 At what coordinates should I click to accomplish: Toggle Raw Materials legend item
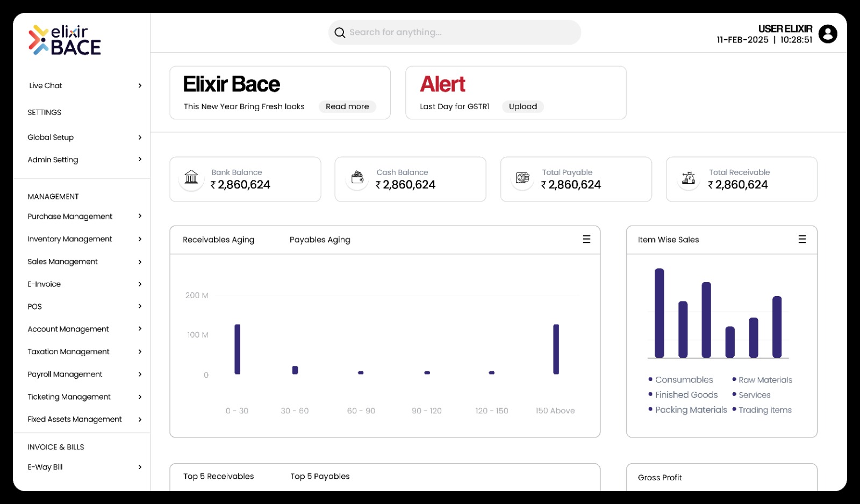[762, 380]
